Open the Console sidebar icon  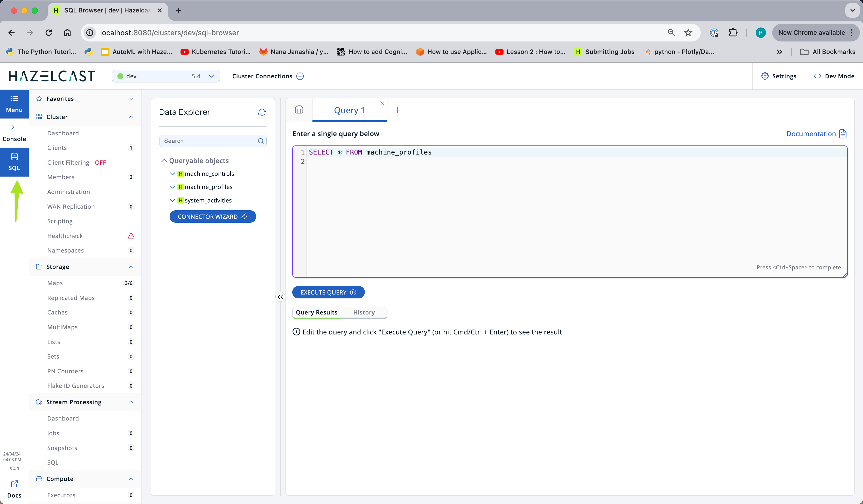point(14,133)
